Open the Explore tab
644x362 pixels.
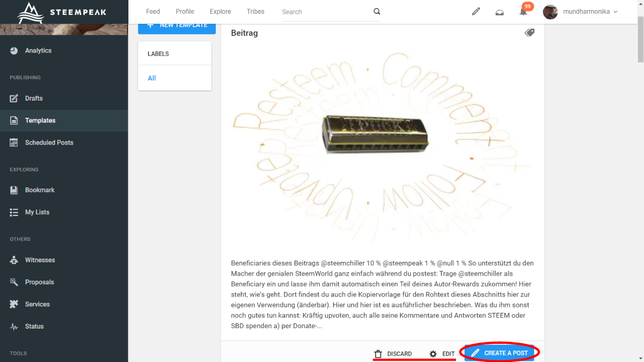coord(220,11)
